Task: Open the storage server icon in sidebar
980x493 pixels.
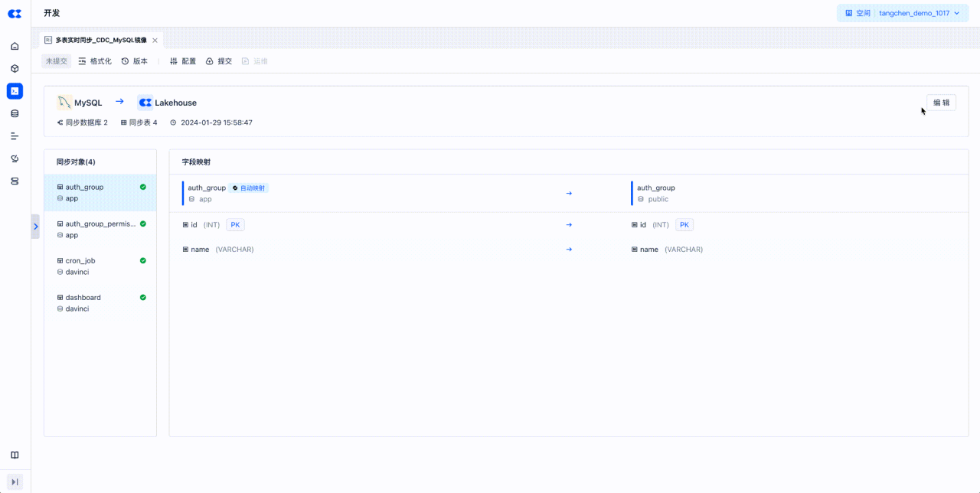Action: coord(15,181)
